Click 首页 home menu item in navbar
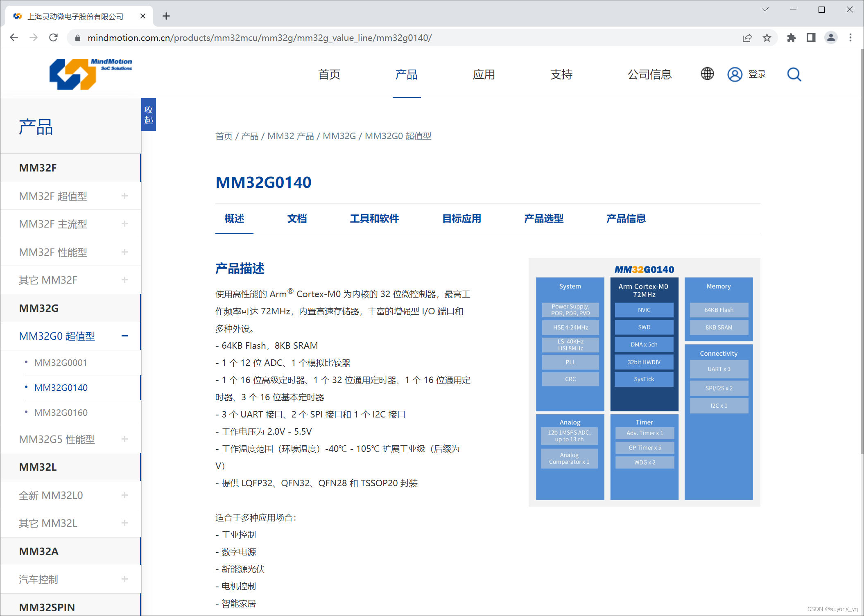Image resolution: width=864 pixels, height=616 pixels. point(331,73)
